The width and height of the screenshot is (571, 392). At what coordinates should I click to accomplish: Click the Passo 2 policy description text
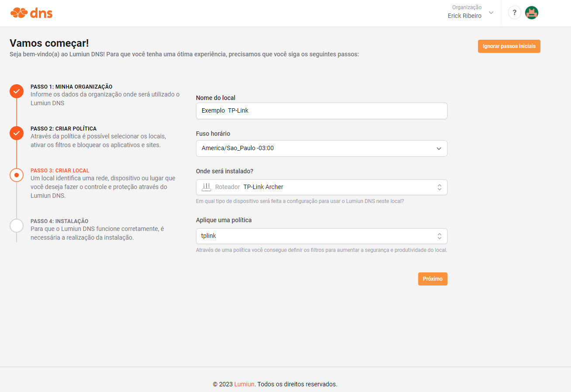tap(98, 141)
